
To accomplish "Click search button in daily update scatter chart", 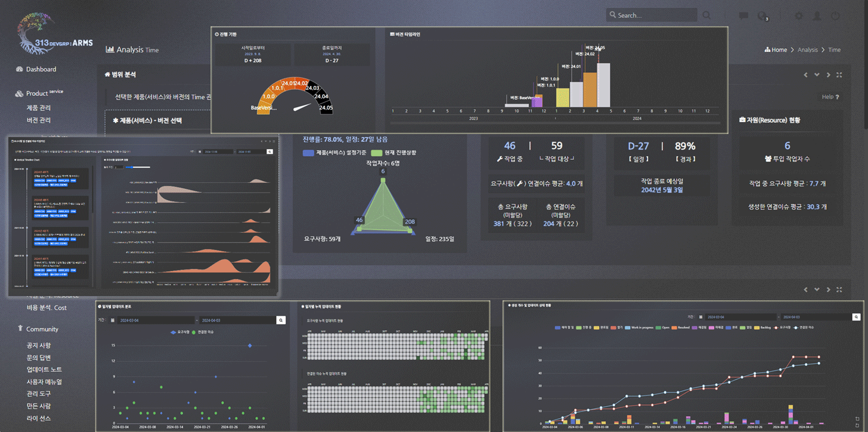I will point(280,320).
